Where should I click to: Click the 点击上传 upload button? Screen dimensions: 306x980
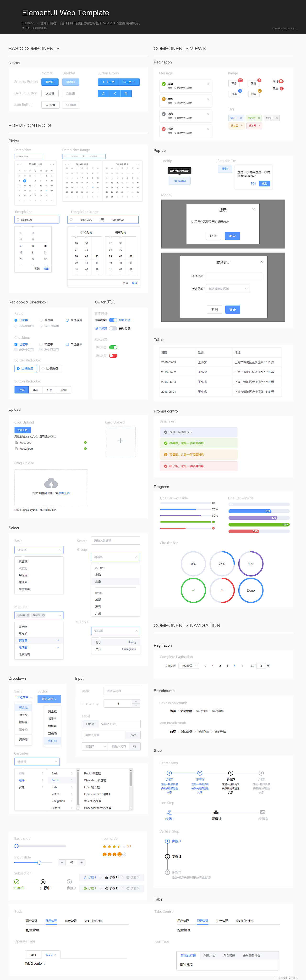point(22,430)
